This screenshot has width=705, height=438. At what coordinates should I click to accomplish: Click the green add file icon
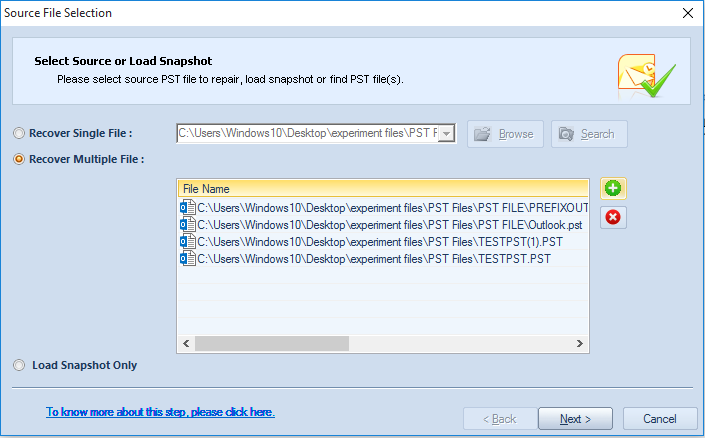coord(613,188)
